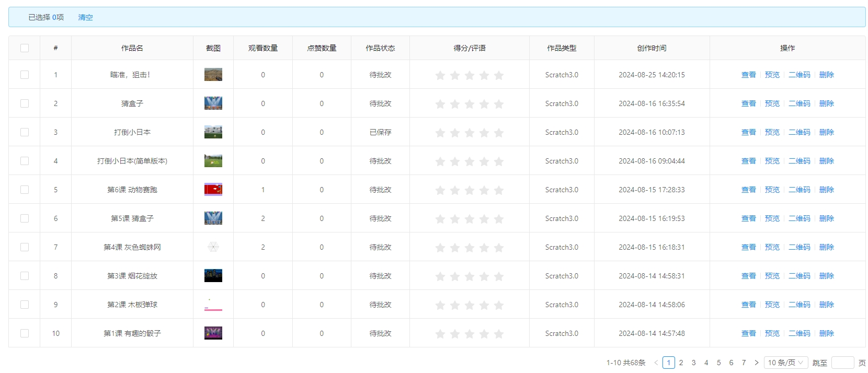Give 第6课 动物赛跑 a three-star rating
The width and height of the screenshot is (868, 373).
(470, 190)
